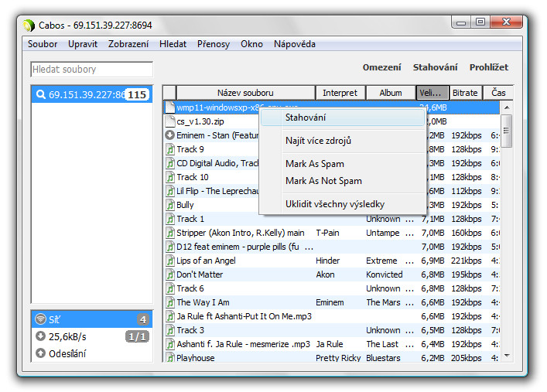
Task: Select Mark As Not Spam menu entry
Action: click(343, 181)
